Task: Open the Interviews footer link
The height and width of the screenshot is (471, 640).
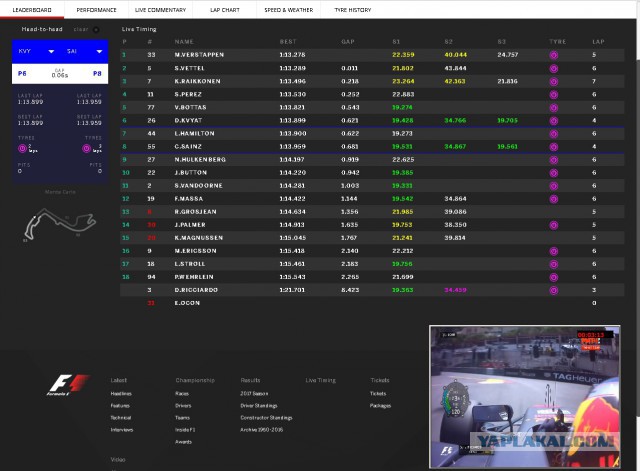Action: pyautogui.click(x=122, y=430)
